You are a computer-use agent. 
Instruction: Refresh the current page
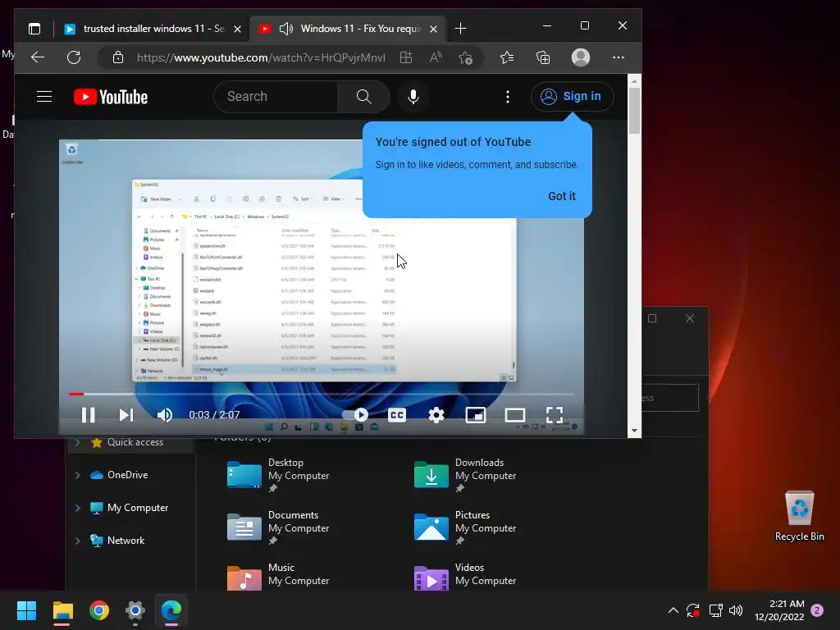coord(74,57)
